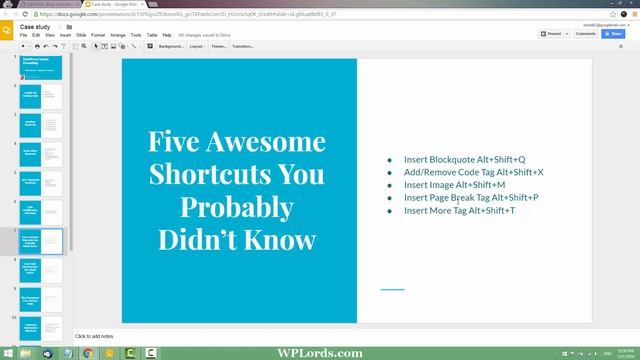The height and width of the screenshot is (360, 640).
Task: Star the Case study presentation
Action: pos(60,27)
